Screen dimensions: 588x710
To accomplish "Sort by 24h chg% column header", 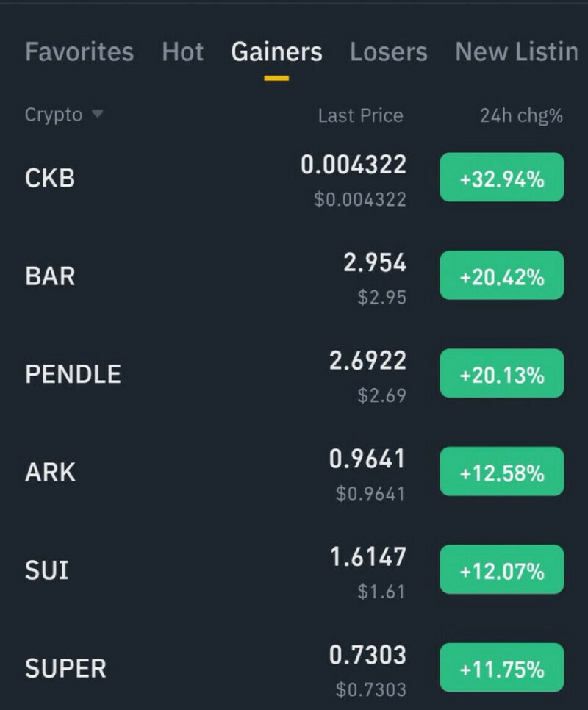I will [521, 115].
